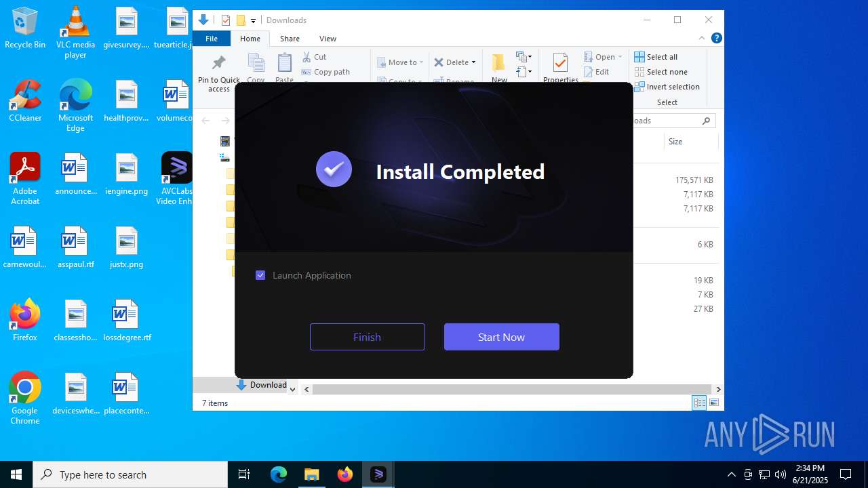868x488 pixels.
Task: Click search icon in Explorer search box
Action: tap(706, 121)
